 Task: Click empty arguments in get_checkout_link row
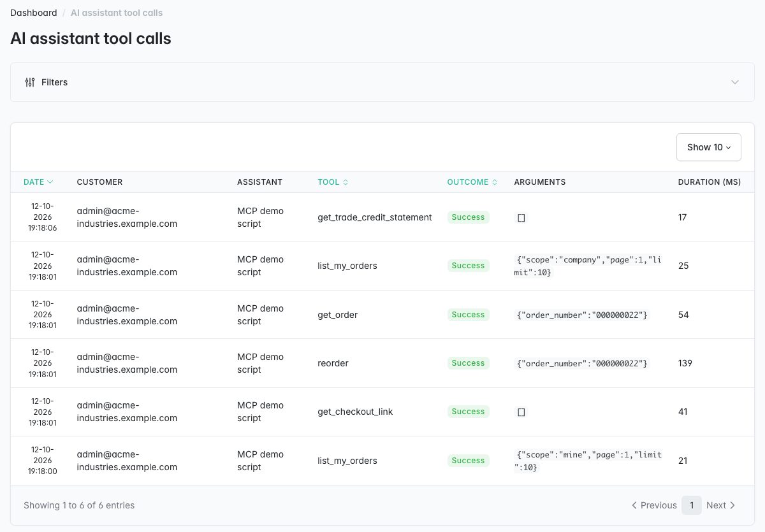click(521, 412)
